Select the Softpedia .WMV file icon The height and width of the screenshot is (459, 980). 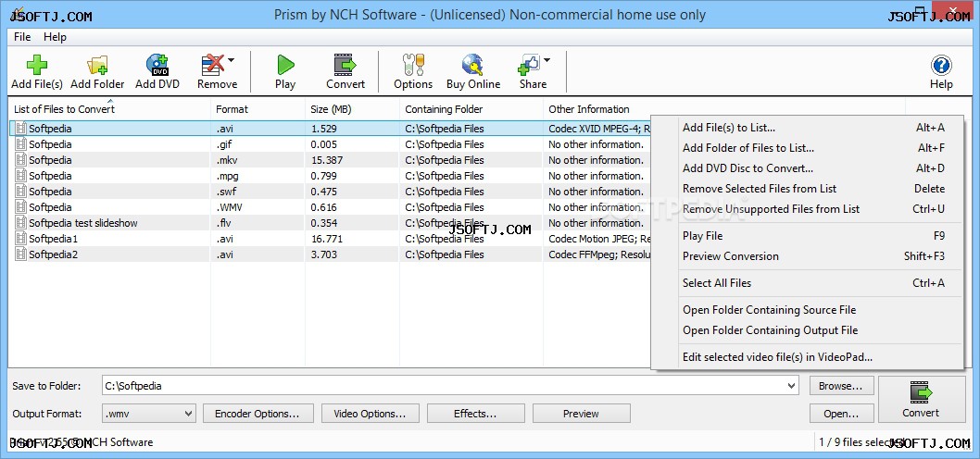pos(21,206)
